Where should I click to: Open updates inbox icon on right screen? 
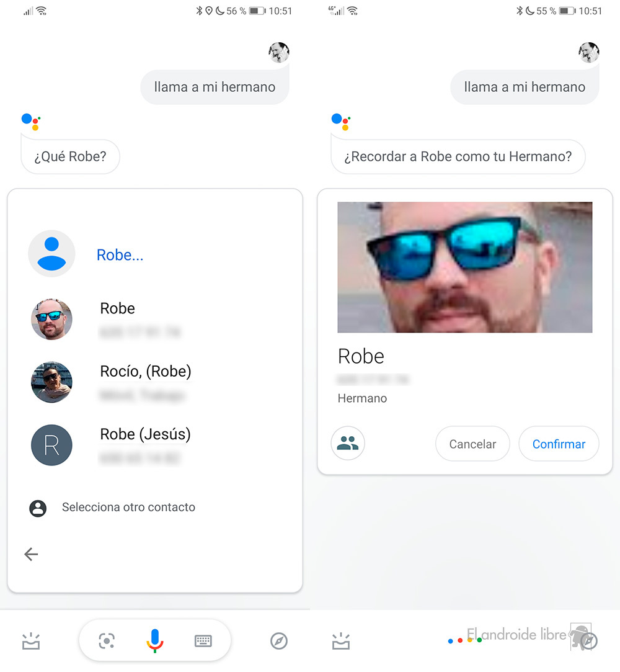pyautogui.click(x=341, y=641)
